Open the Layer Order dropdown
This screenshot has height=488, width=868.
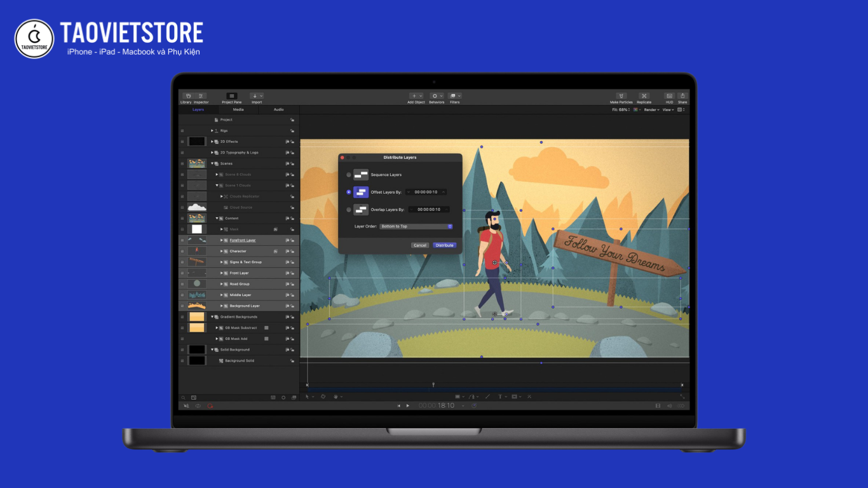pyautogui.click(x=416, y=226)
